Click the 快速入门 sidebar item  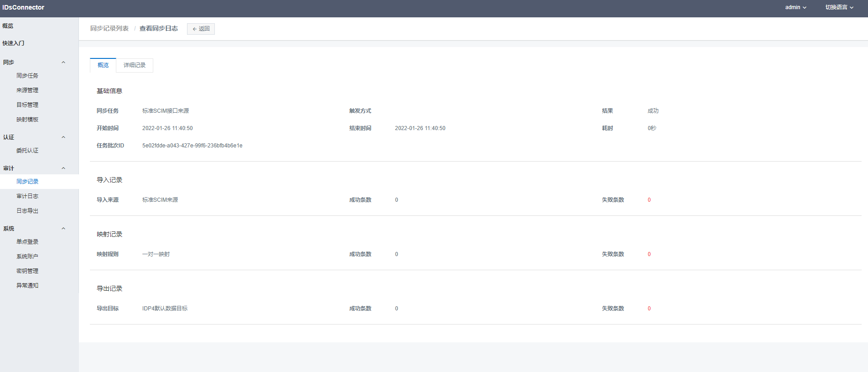(13, 43)
